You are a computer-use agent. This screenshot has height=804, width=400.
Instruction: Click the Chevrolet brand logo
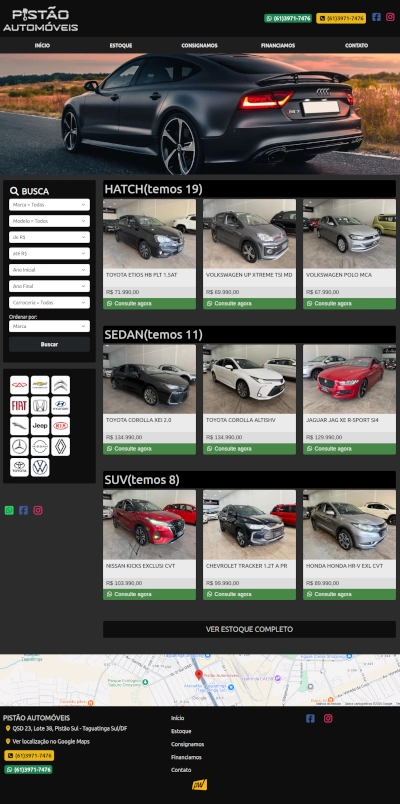[40, 385]
